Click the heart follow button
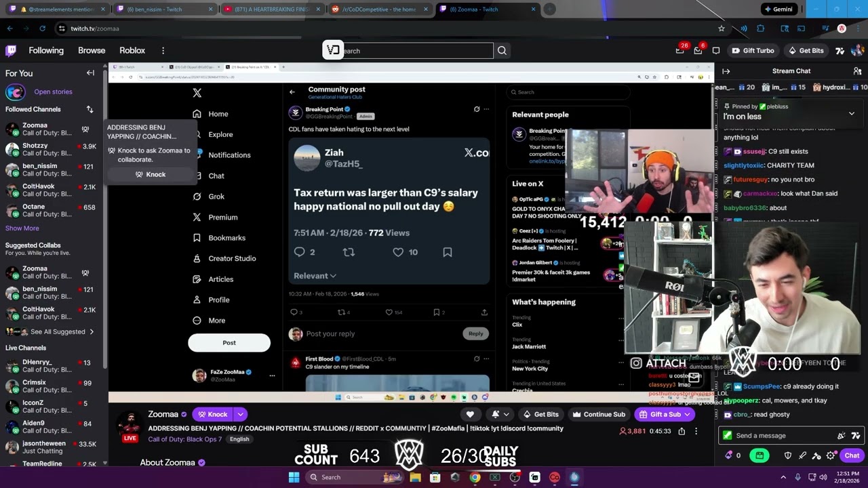868x488 pixels. [470, 414]
